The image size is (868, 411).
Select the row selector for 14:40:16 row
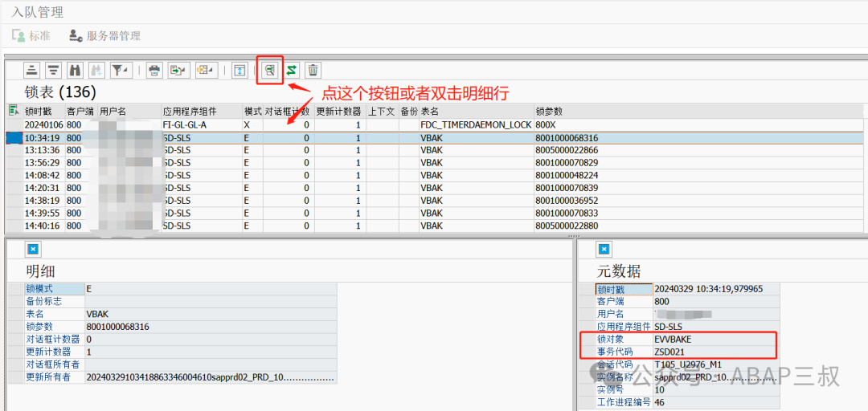pos(14,226)
